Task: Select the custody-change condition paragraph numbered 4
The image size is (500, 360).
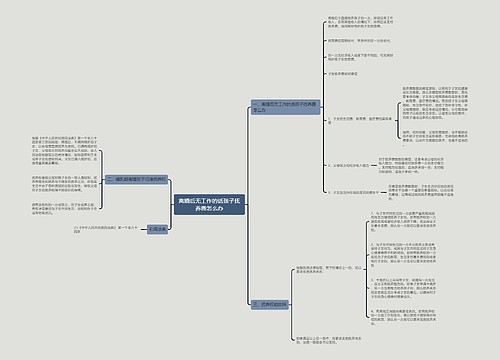Action: tap(403, 317)
